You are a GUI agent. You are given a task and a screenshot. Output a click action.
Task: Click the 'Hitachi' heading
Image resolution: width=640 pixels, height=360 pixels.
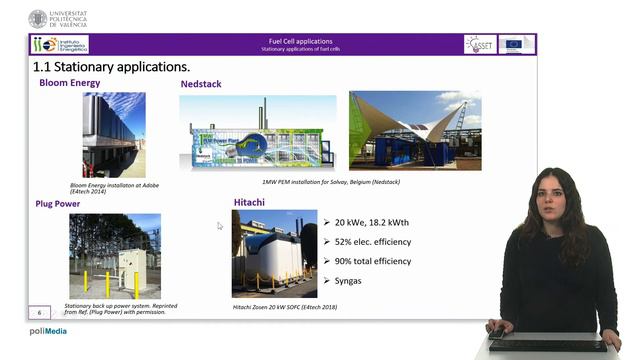pyautogui.click(x=249, y=202)
